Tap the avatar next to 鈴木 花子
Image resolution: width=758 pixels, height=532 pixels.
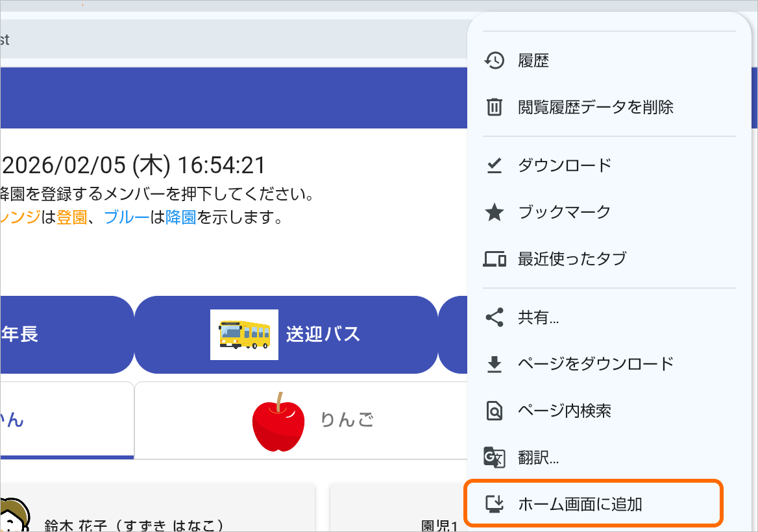[13, 516]
